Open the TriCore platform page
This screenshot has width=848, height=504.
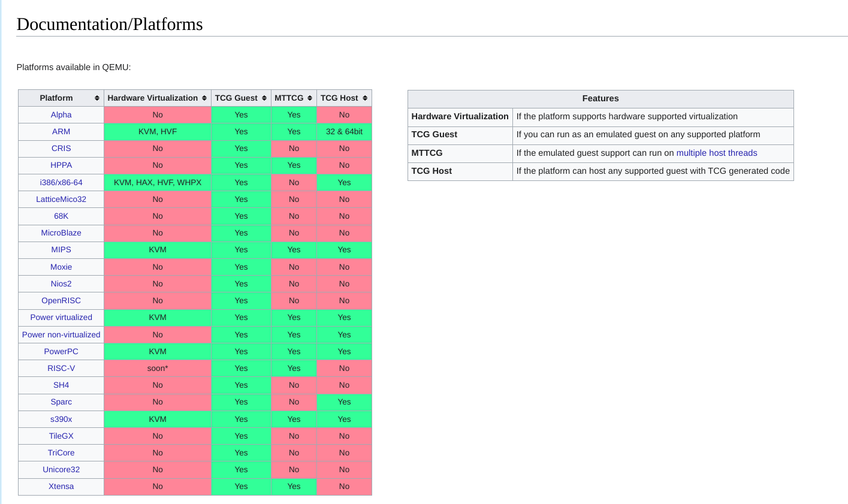pos(61,453)
